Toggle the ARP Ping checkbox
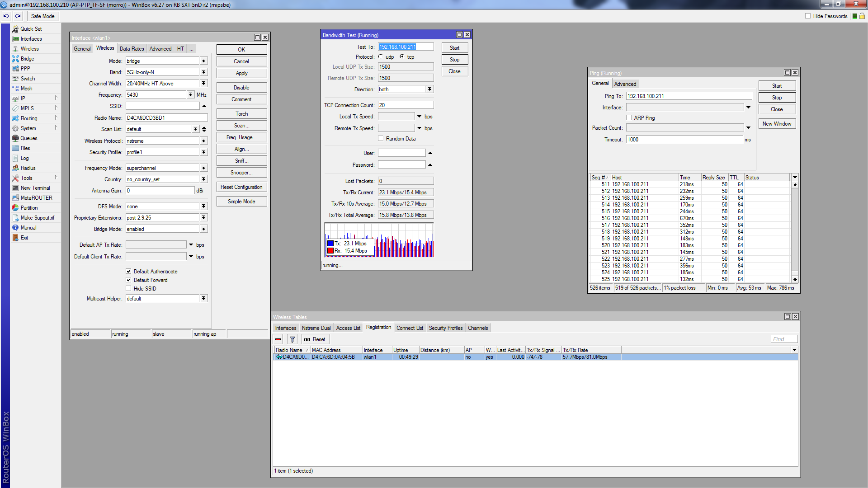 point(629,118)
